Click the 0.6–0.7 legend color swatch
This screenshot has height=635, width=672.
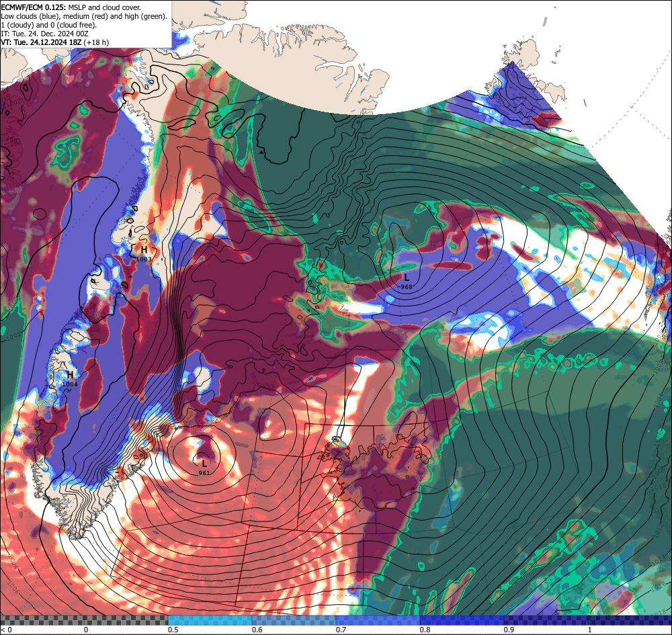tap(294, 620)
